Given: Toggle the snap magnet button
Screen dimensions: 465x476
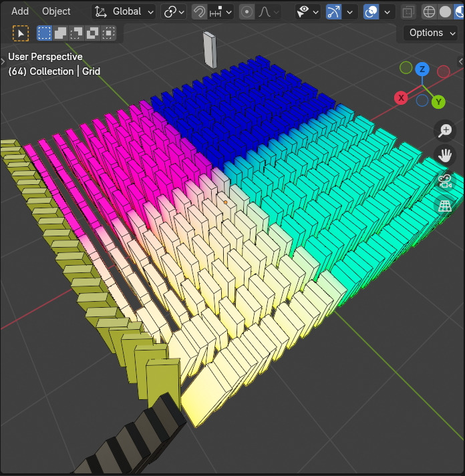Looking at the screenshot, I should (199, 12).
